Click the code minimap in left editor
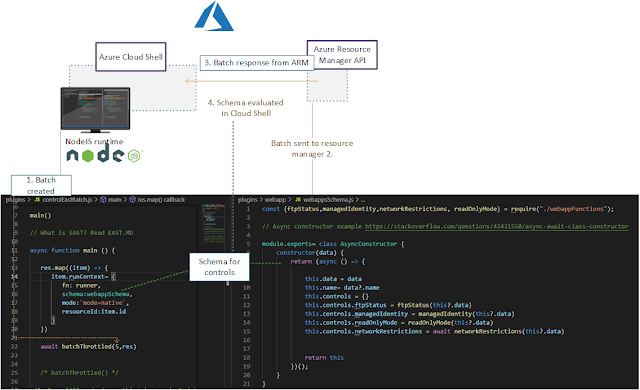Viewport: 640px width, 390px height. pos(213,224)
